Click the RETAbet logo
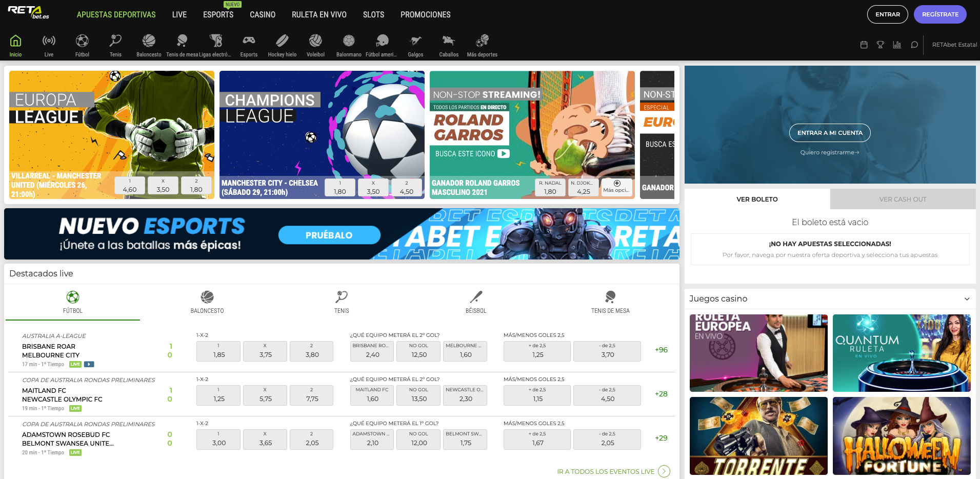This screenshot has height=479, width=980. (x=28, y=12)
